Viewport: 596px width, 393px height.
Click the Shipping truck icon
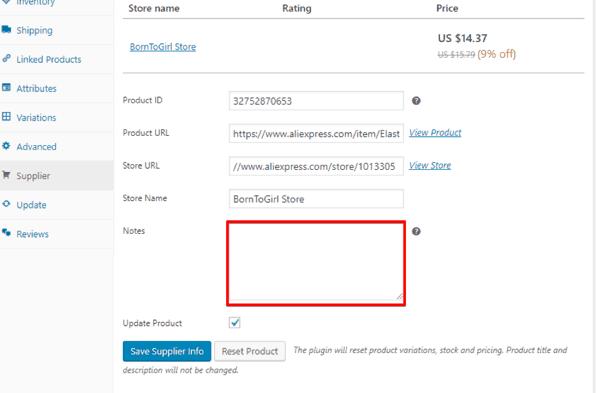6,30
